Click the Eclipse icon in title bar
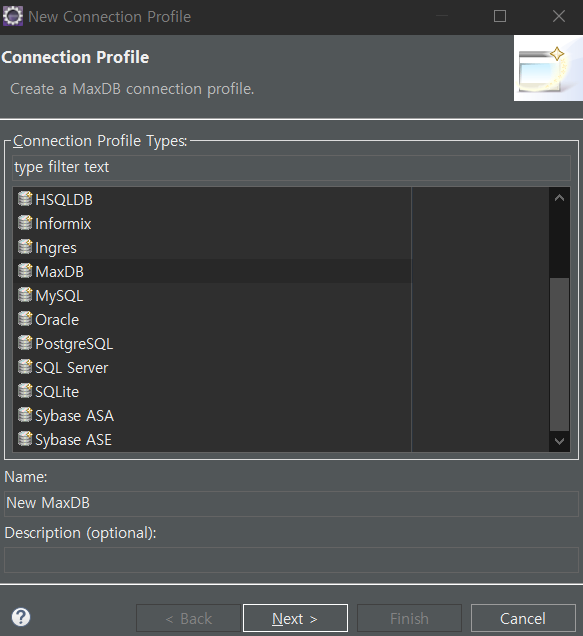583x636 pixels. 13,16
